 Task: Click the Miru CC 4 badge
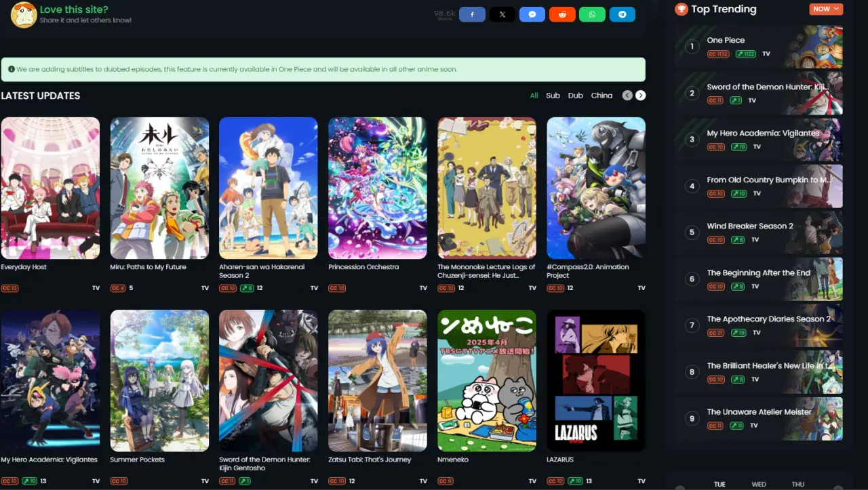[x=118, y=288]
